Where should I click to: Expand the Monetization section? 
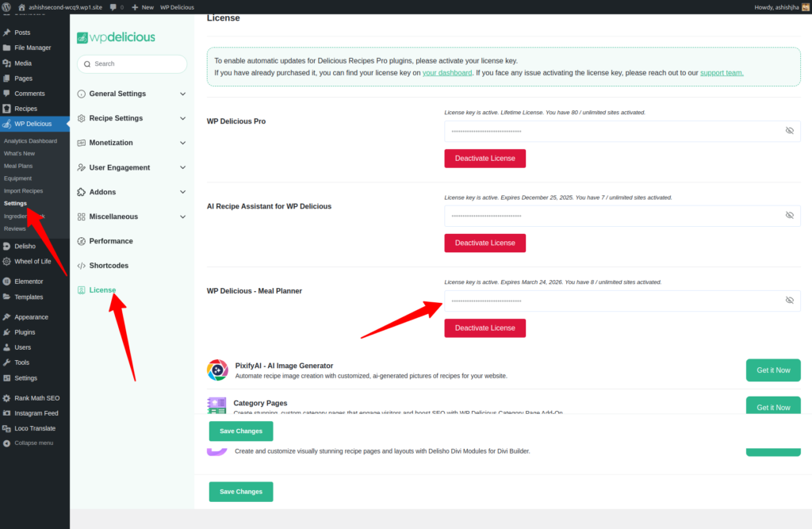pos(183,143)
